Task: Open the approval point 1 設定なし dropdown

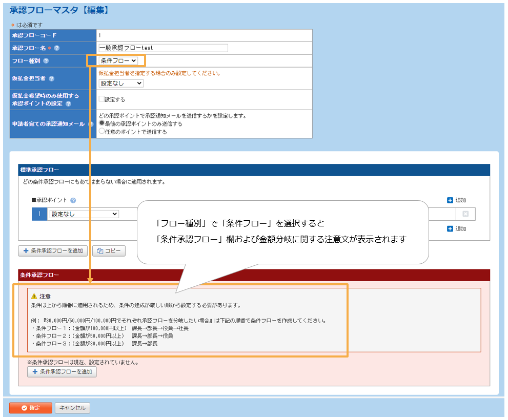Action: click(84, 214)
